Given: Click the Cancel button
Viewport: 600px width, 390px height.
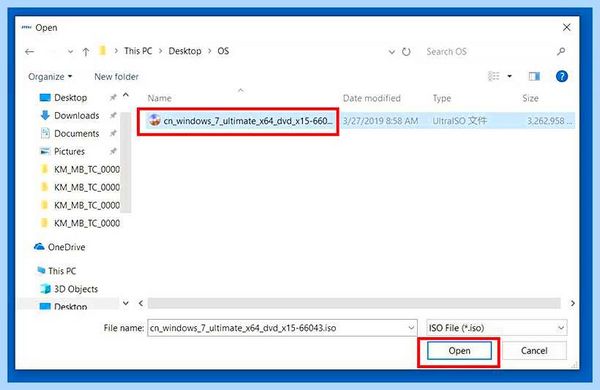Looking at the screenshot, I should click(x=534, y=351).
